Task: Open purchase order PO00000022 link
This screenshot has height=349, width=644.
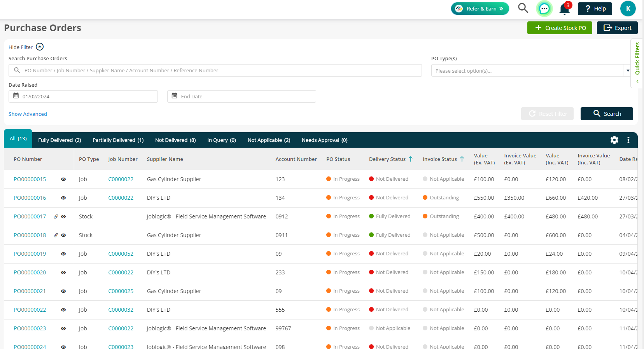Action: [30, 310]
